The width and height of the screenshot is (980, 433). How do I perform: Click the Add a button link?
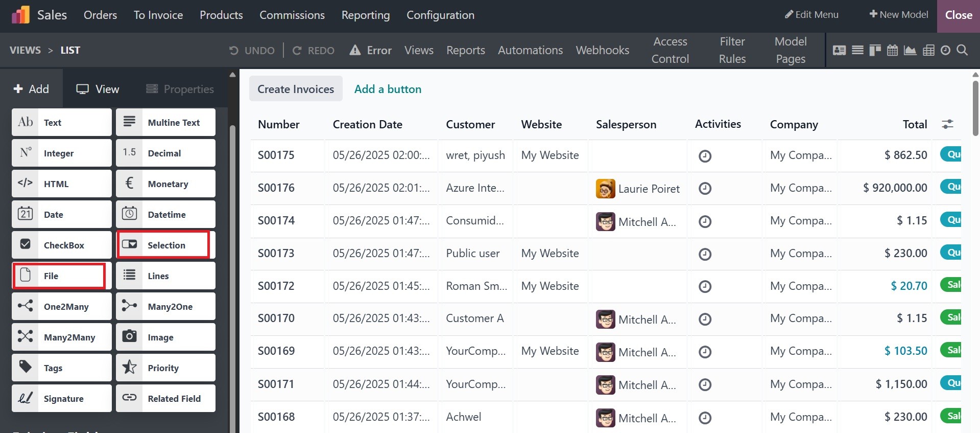(x=388, y=89)
